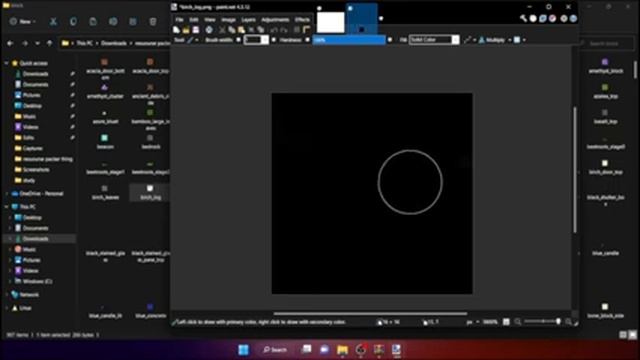Toggle the pixel grid icon in paint.net toolbar
Image resolution: width=640 pixels, height=360 pixels.
(x=297, y=30)
